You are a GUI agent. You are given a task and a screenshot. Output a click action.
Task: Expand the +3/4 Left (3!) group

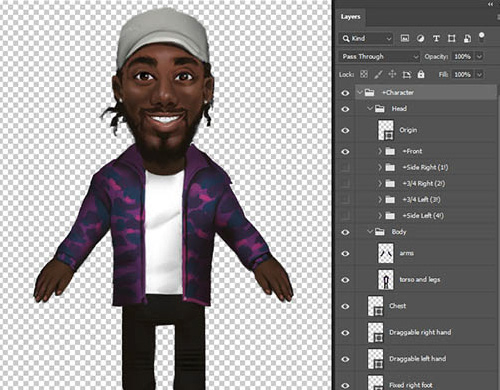380,200
